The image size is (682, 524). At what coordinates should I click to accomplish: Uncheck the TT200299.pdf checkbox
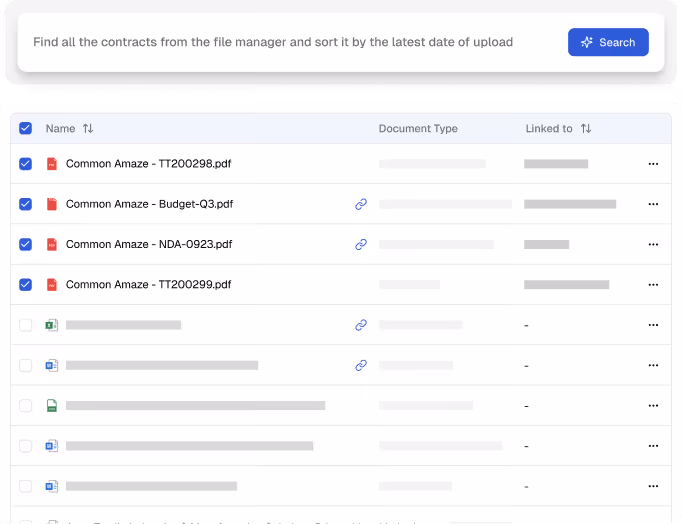click(x=26, y=285)
